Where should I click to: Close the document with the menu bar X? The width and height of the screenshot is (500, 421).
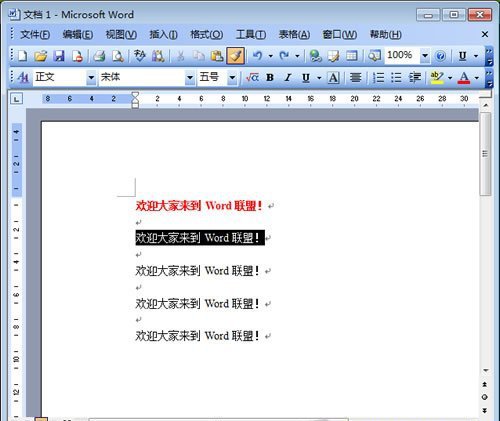[485, 34]
